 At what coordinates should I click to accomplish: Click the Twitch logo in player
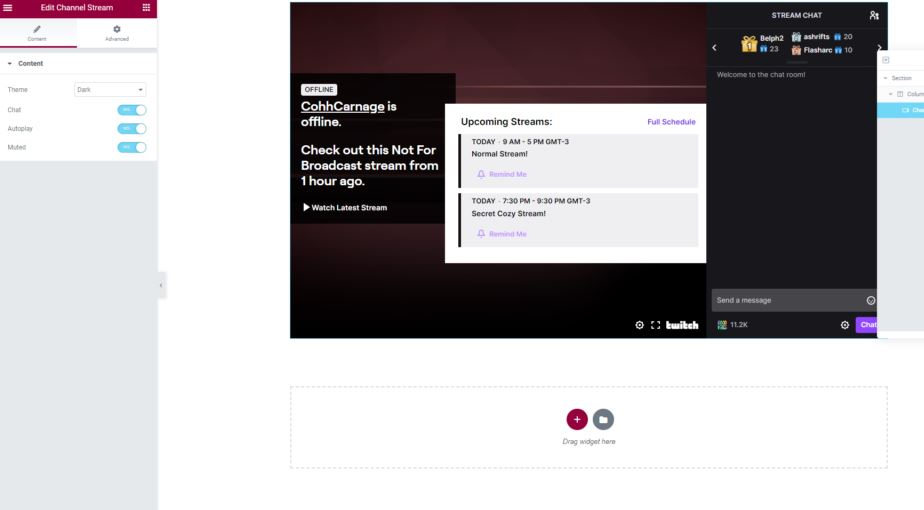pyautogui.click(x=682, y=325)
